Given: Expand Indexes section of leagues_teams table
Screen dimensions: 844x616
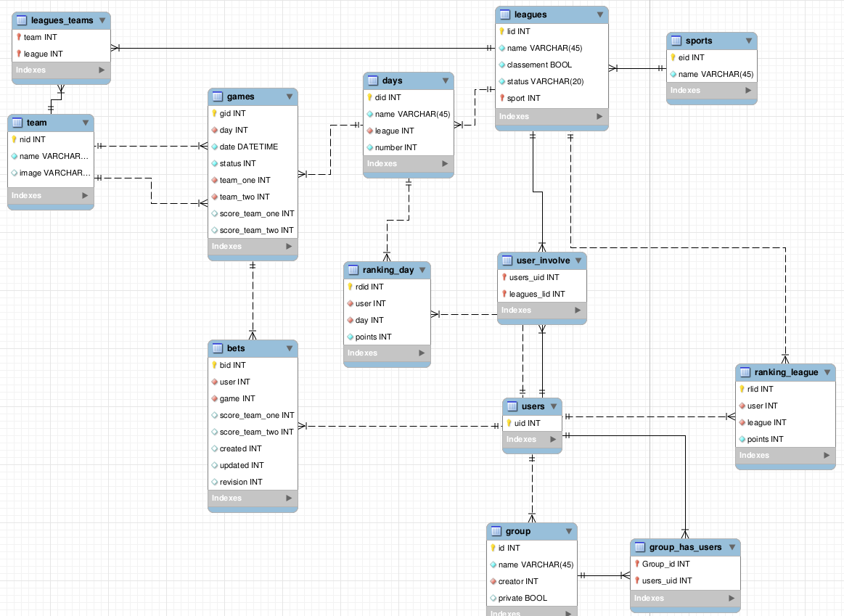Looking at the screenshot, I should 102,70.
